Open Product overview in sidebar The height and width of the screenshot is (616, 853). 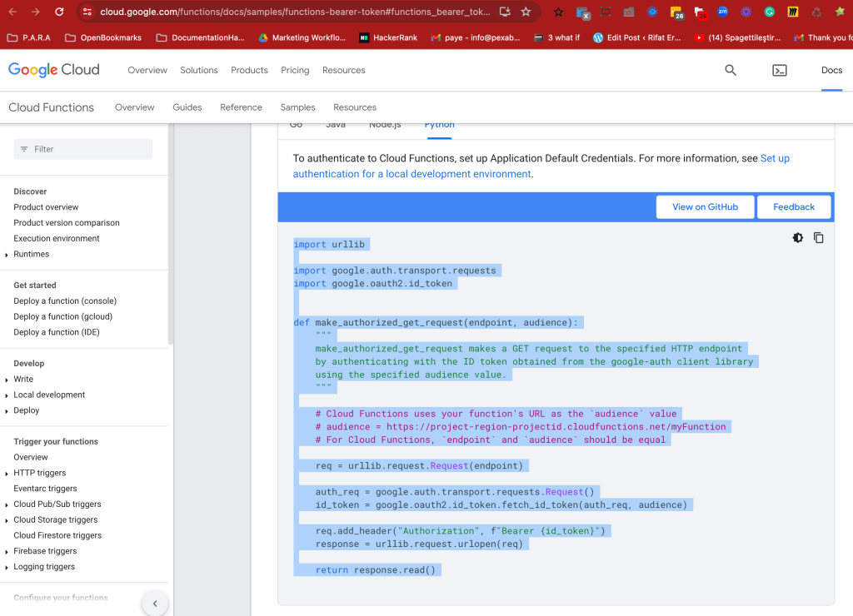[x=46, y=207]
